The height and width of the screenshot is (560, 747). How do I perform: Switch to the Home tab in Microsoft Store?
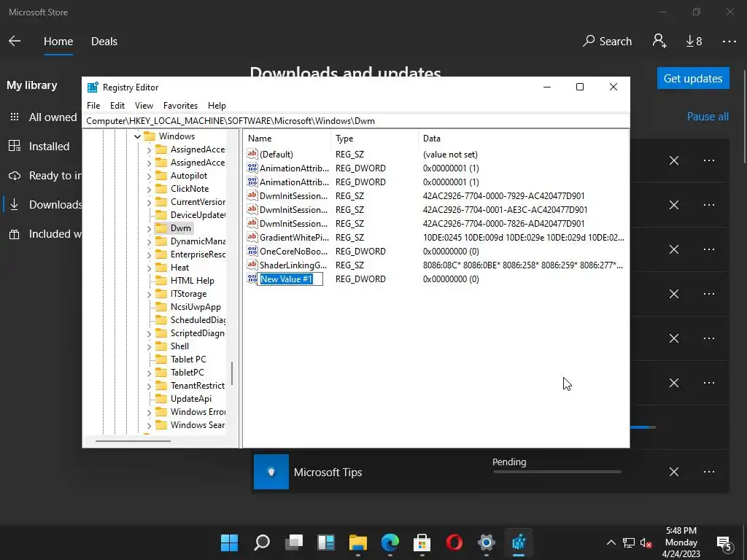coord(58,42)
